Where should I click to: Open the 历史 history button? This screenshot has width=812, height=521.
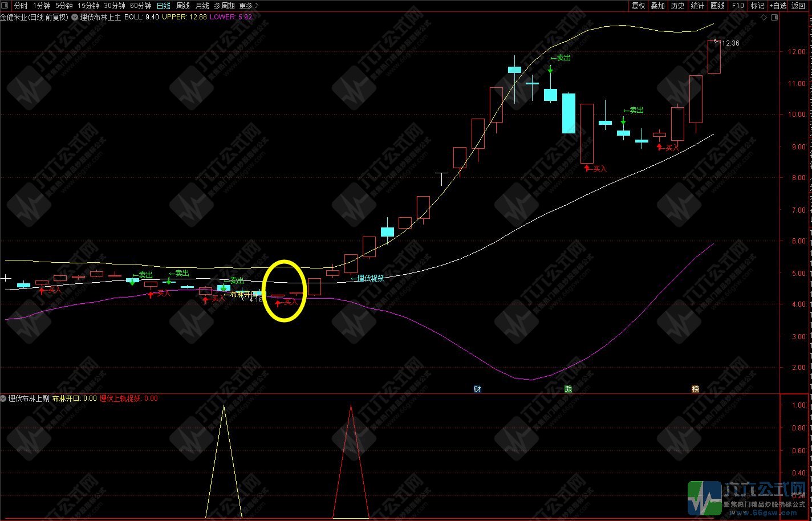677,6
